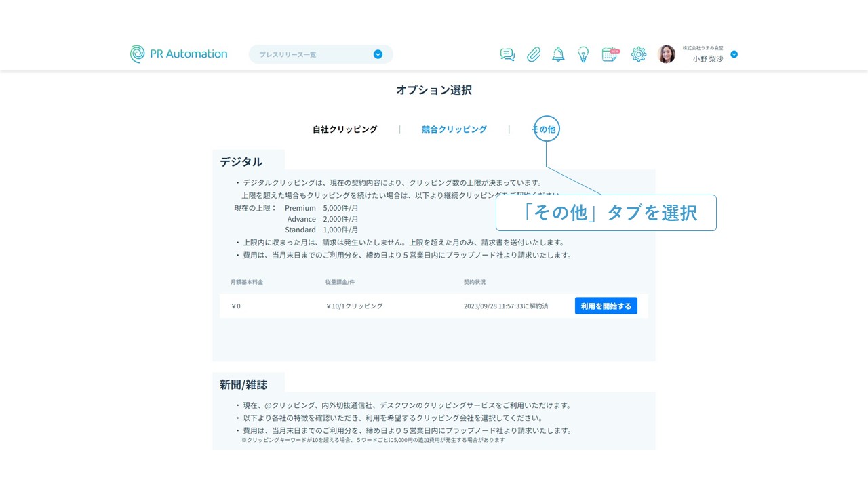Screen dimensions: 868x488
Task: Click the デジタル section heading
Action: pos(241,162)
